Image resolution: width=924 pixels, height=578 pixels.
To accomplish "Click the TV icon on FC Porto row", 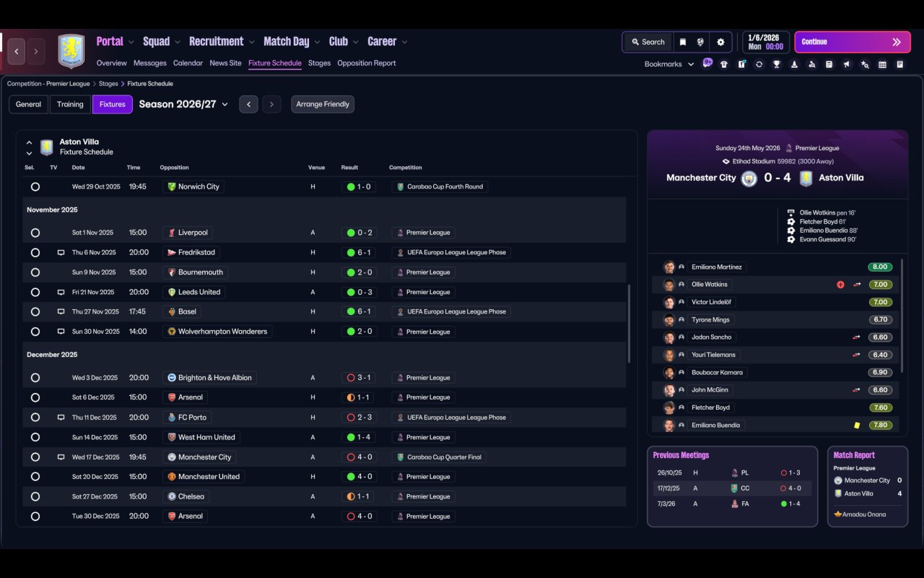I will pyautogui.click(x=61, y=418).
